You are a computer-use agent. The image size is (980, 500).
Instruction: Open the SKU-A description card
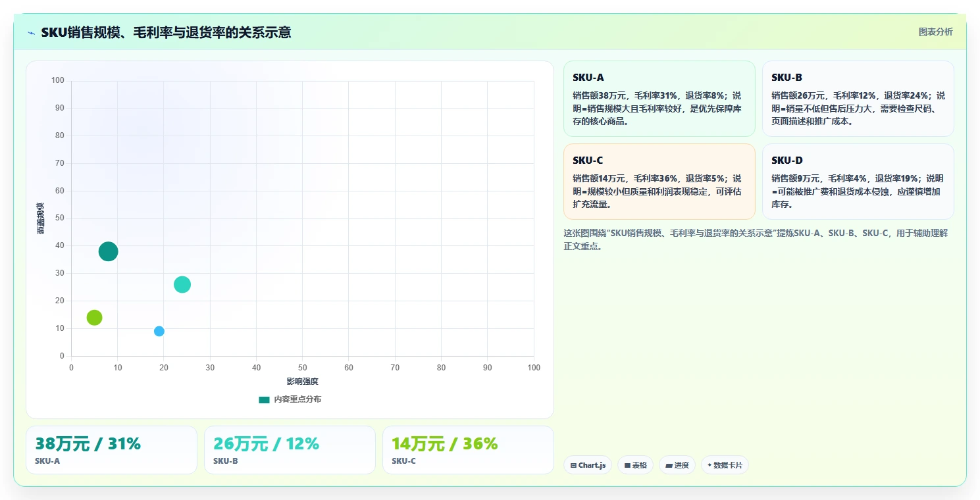point(659,99)
